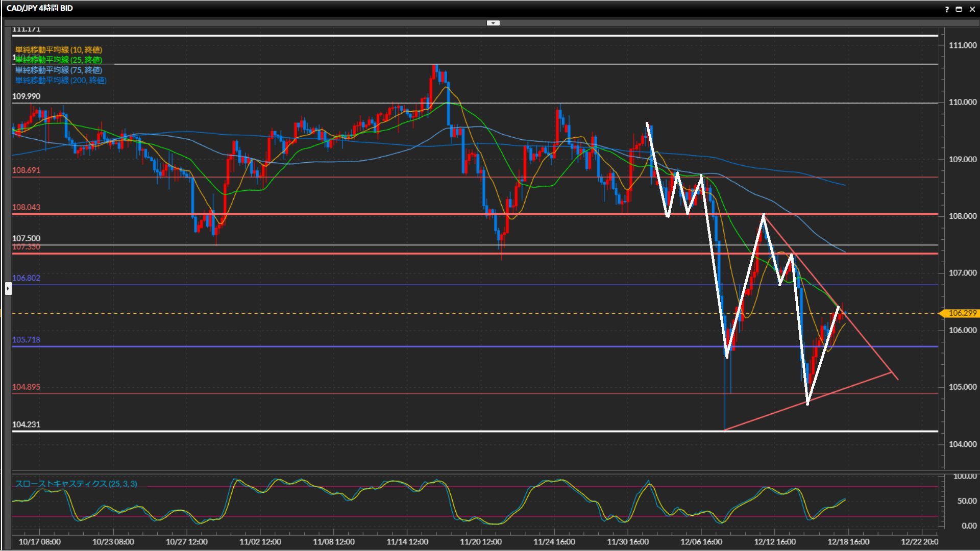Click the 12/18 16:00 time axis label
Screen dimensions: 980x551
[x=848, y=542]
